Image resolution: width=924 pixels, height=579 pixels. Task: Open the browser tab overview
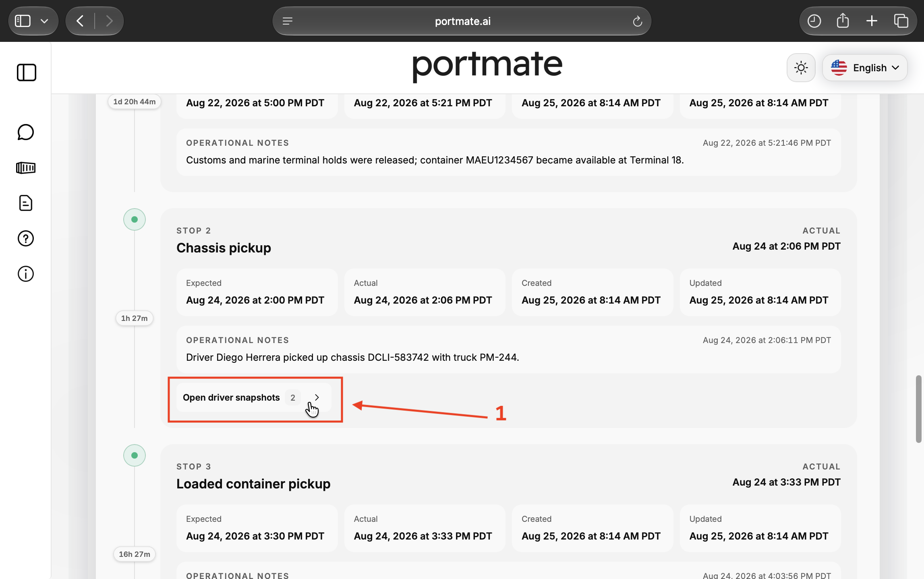(x=901, y=21)
